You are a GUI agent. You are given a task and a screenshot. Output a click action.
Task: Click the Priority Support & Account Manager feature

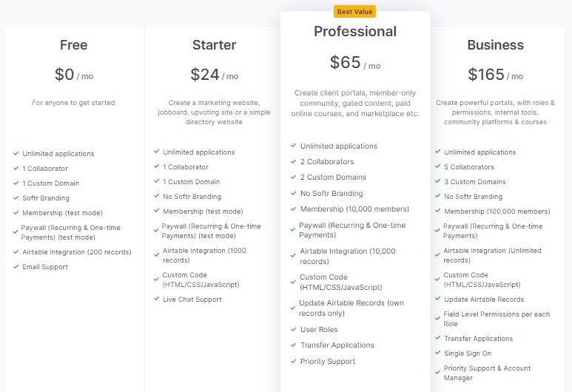pos(487,373)
